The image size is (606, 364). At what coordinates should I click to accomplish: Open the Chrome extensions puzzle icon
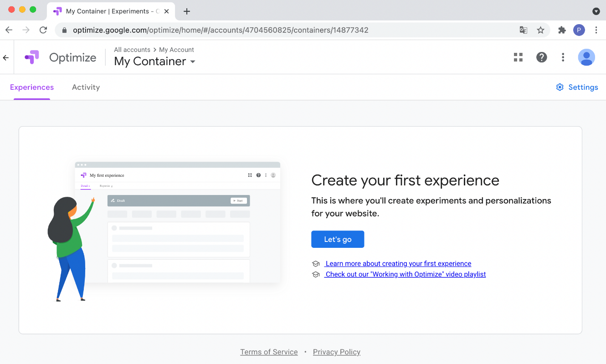(562, 30)
